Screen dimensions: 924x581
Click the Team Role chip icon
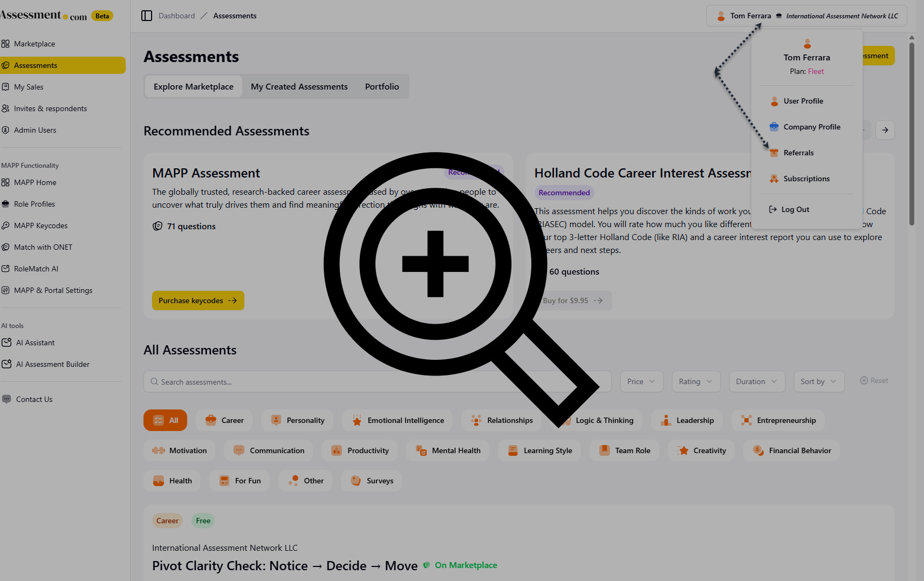(605, 450)
